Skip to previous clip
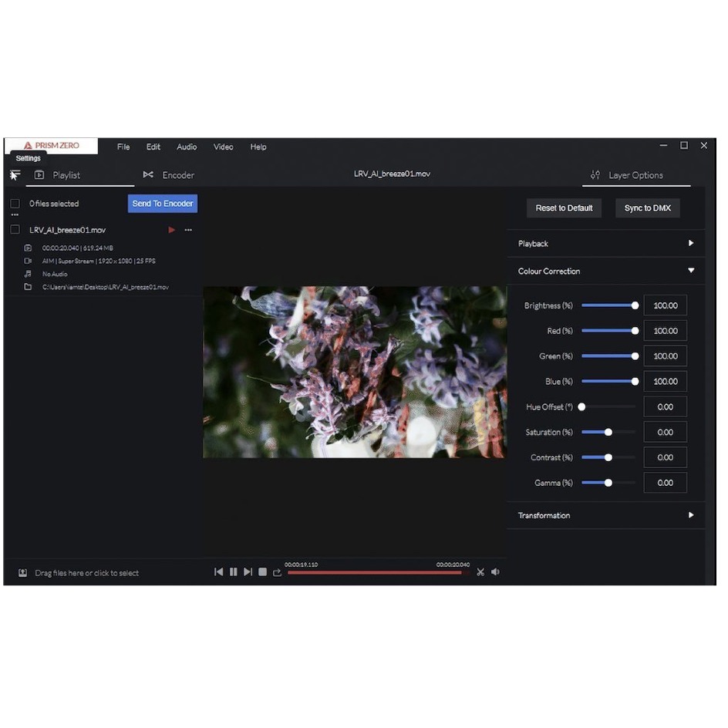This screenshot has height=728, width=728. point(218,572)
